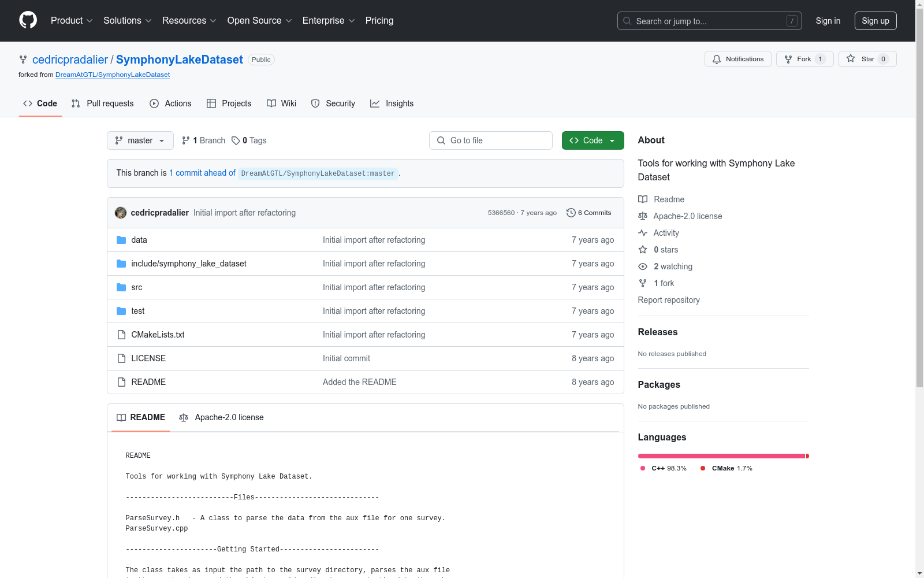Select the Code tab
Image resolution: width=924 pixels, height=578 pixels.
click(x=40, y=103)
